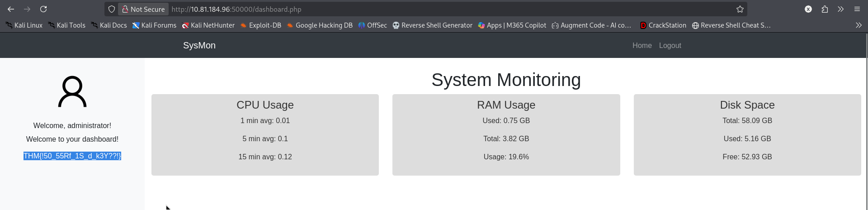Viewport: 868px width, 210px height.
Task: Click the highlighted THM flag text
Action: tap(72, 156)
